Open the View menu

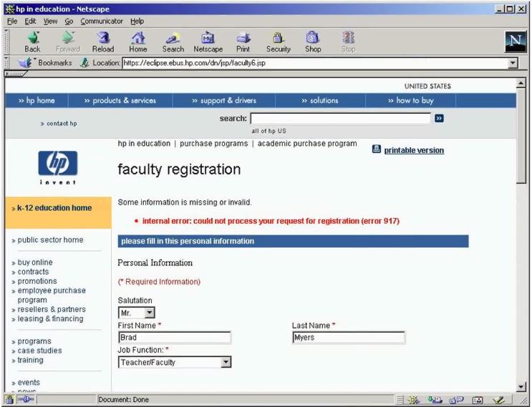click(50, 21)
